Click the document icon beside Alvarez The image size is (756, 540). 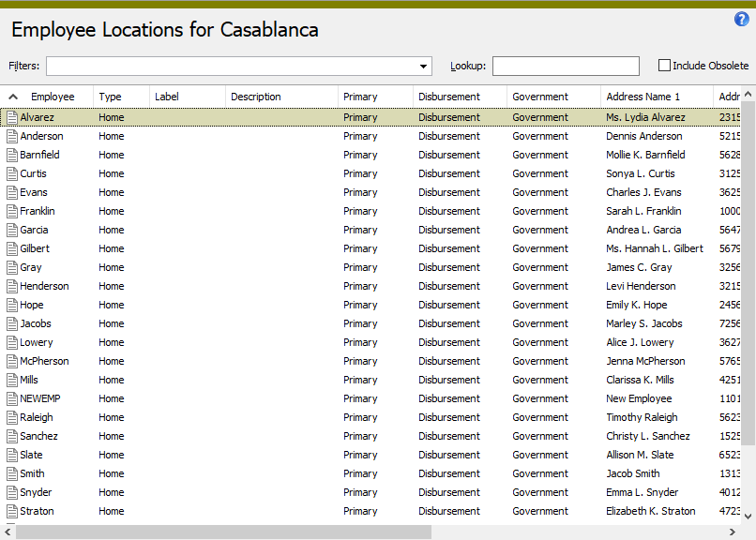[12, 117]
